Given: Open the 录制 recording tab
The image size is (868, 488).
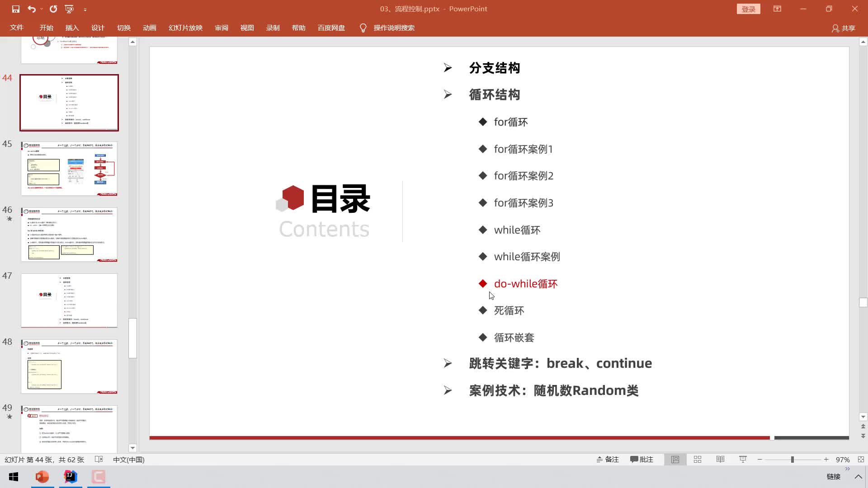Looking at the screenshot, I should point(273,28).
